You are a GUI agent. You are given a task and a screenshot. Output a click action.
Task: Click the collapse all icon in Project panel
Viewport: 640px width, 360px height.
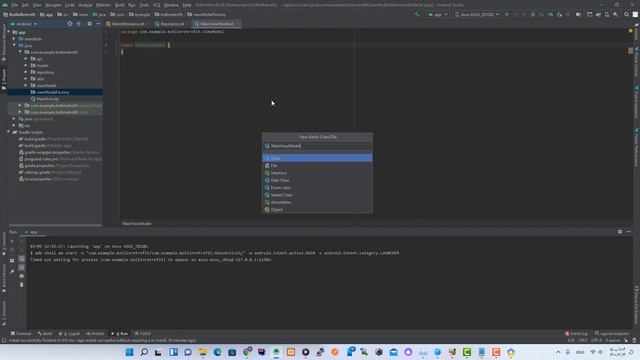79,24
